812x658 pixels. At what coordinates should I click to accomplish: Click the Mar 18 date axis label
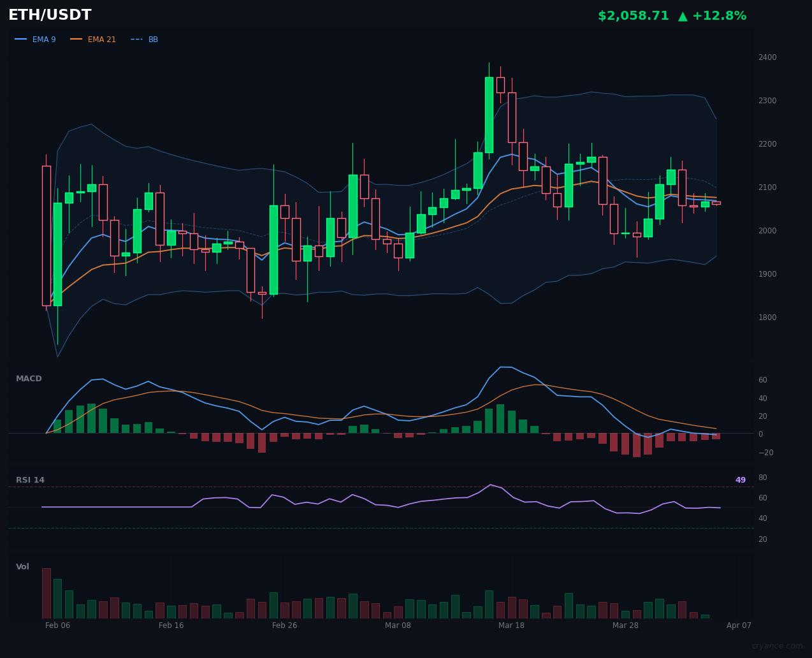tap(511, 625)
